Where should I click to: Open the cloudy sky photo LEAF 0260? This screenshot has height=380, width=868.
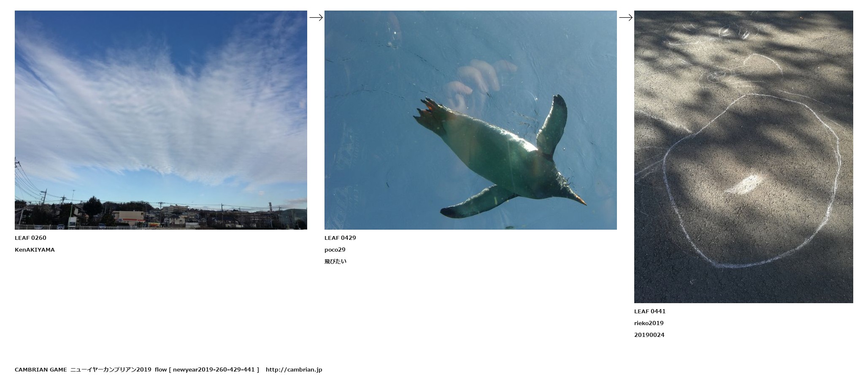click(x=161, y=120)
